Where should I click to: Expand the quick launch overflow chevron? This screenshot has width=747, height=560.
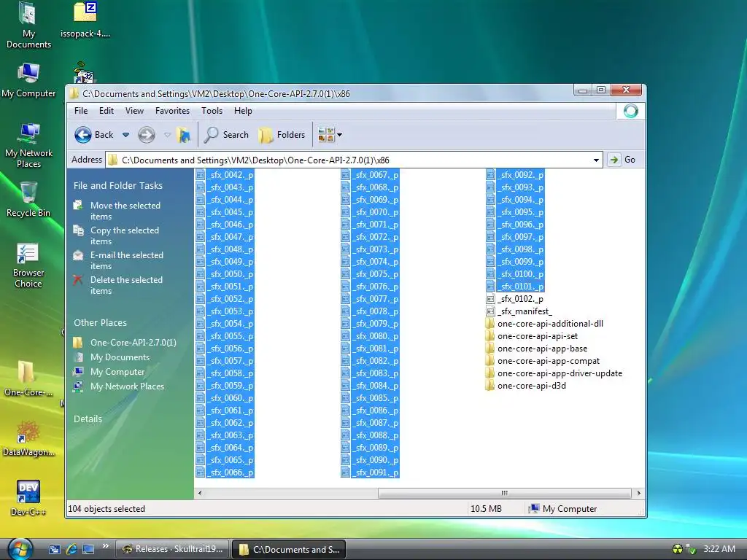(105, 546)
